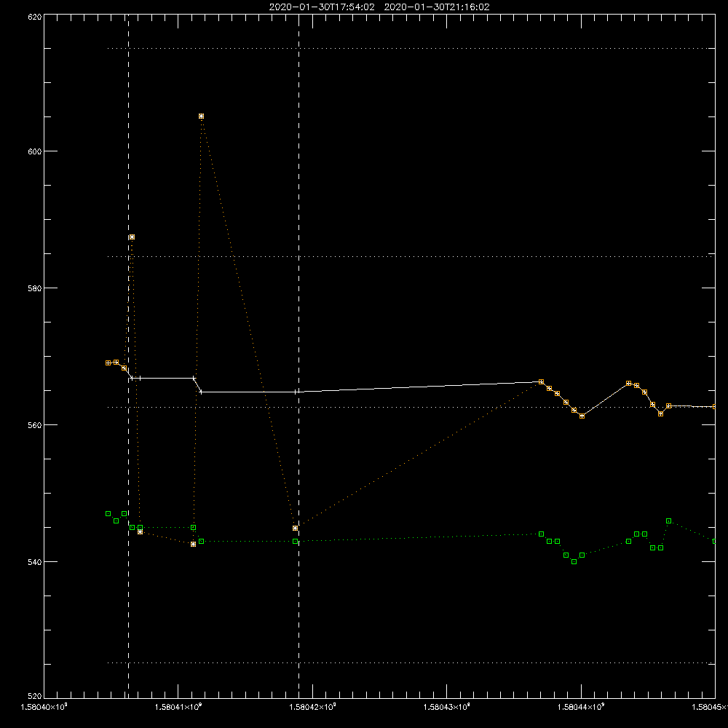Click the end timestamp 2020-01-30T21:16:02 in title
728x728 pixels.
tap(437, 7)
